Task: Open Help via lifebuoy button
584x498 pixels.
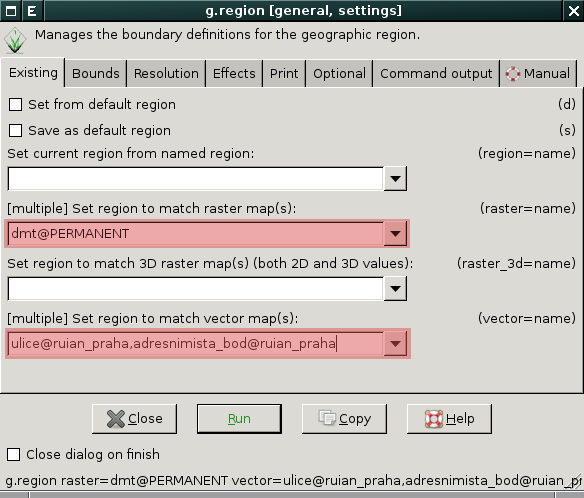Action: point(449,419)
